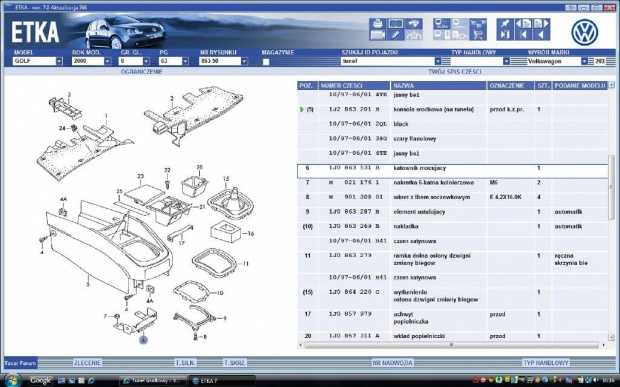Open the ROK MOD. dropdown showing 2000

(x=107, y=61)
